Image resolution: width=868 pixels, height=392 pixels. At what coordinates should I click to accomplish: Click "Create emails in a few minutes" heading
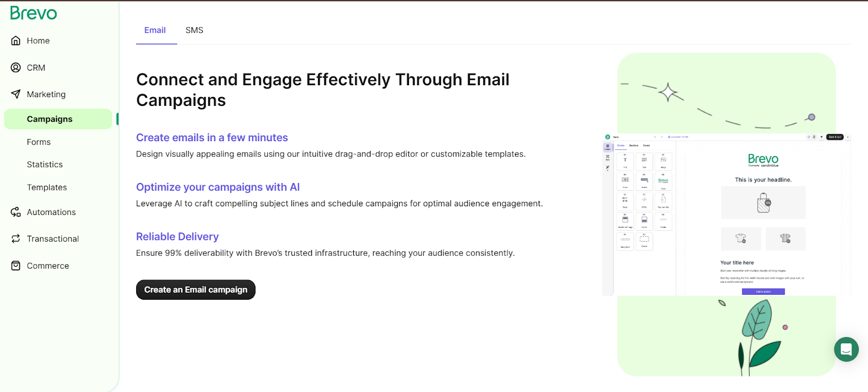click(x=212, y=137)
